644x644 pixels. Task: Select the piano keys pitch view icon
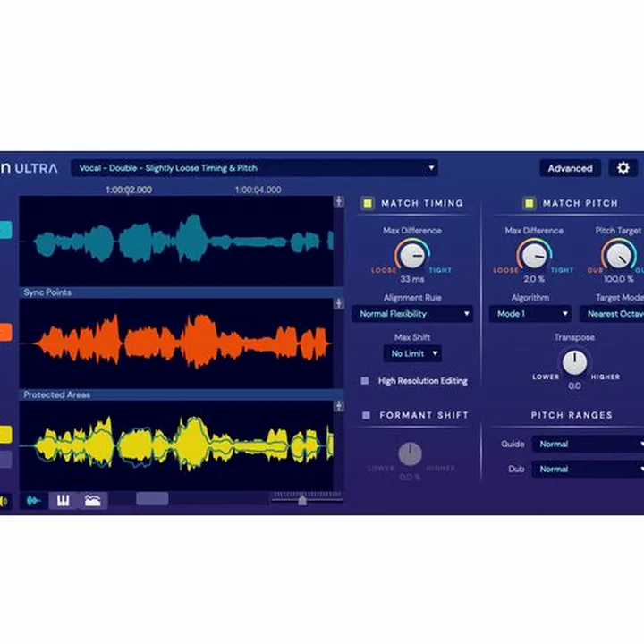coord(63,500)
